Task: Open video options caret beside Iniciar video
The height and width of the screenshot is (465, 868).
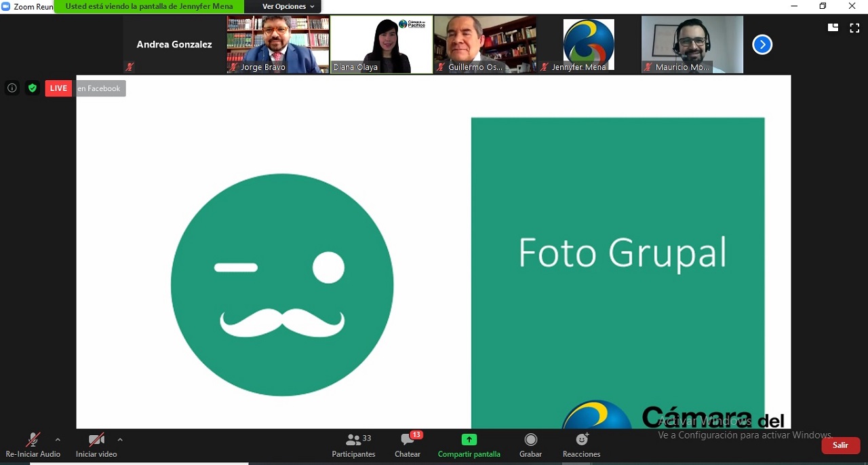Action: 120,440
